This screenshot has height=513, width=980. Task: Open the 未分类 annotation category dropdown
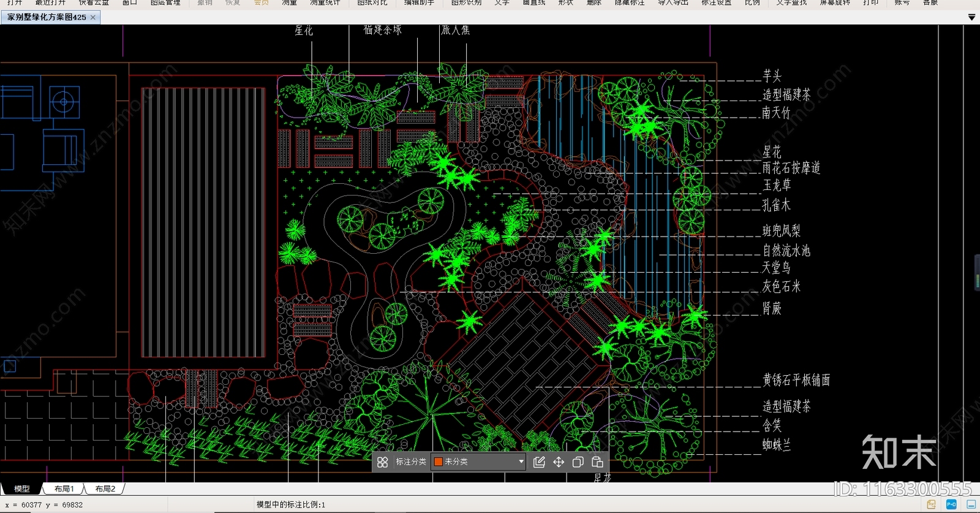click(x=479, y=462)
